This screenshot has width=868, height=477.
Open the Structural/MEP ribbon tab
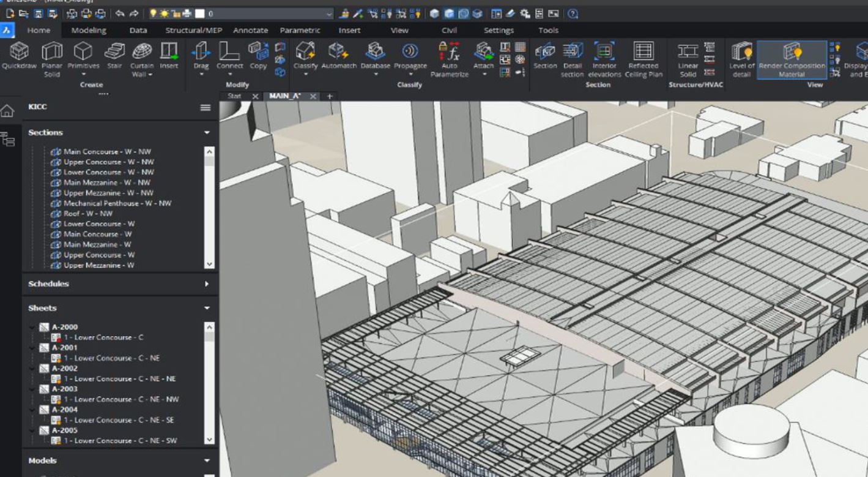[x=194, y=30]
